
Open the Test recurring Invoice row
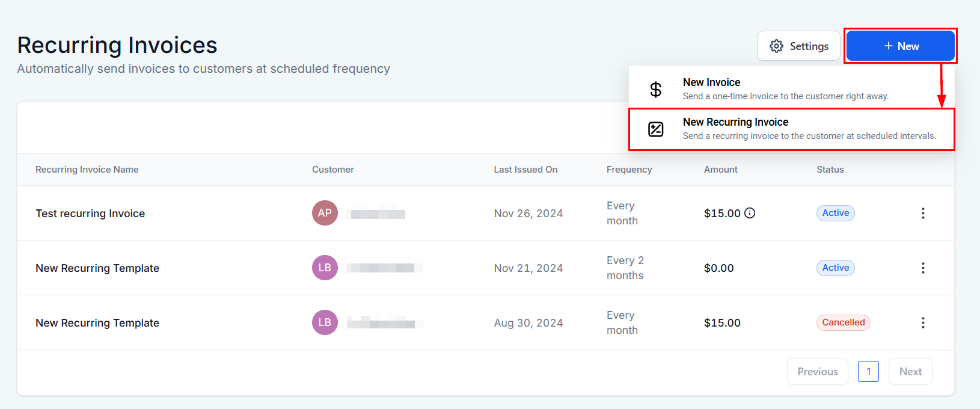[x=486, y=213]
